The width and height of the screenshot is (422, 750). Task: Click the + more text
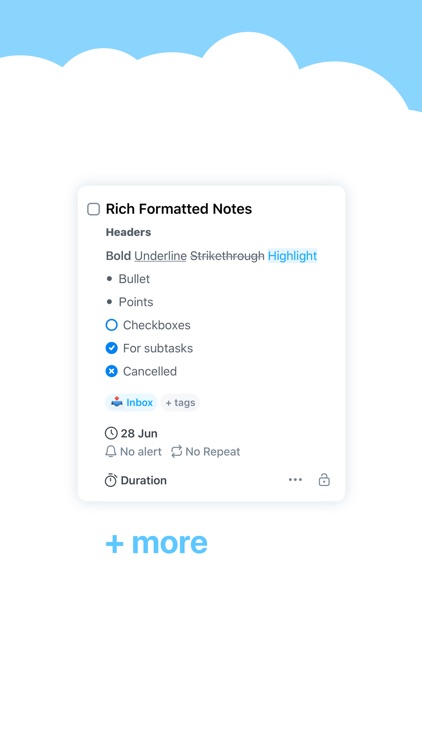pos(156,542)
